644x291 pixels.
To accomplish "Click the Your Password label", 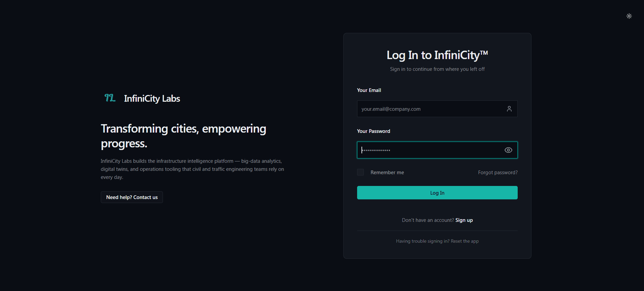I will [373, 131].
